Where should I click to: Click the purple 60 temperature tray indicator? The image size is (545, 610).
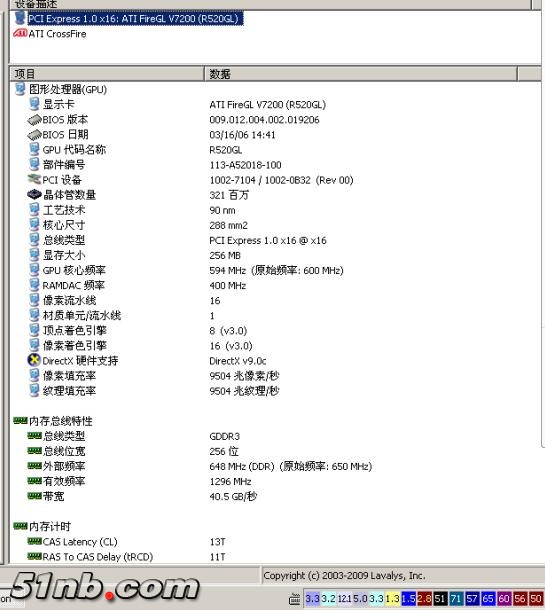point(504,598)
